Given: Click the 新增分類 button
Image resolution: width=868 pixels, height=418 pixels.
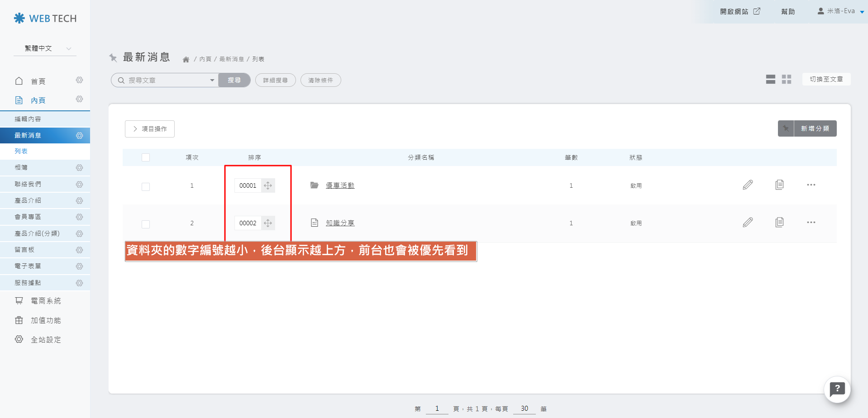Looking at the screenshot, I should coord(815,128).
